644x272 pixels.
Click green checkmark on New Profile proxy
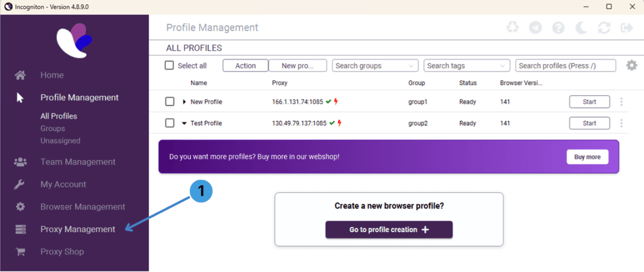pos(328,102)
